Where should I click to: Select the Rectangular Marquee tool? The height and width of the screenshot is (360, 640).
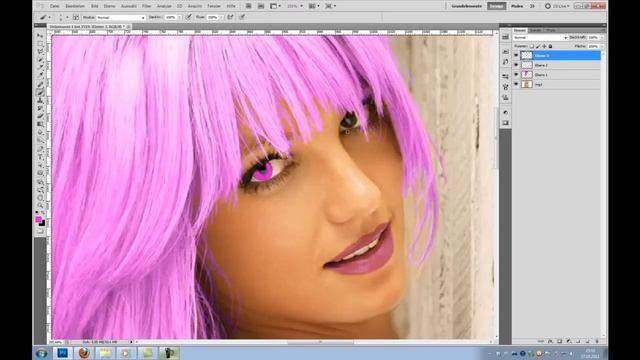coord(40,44)
